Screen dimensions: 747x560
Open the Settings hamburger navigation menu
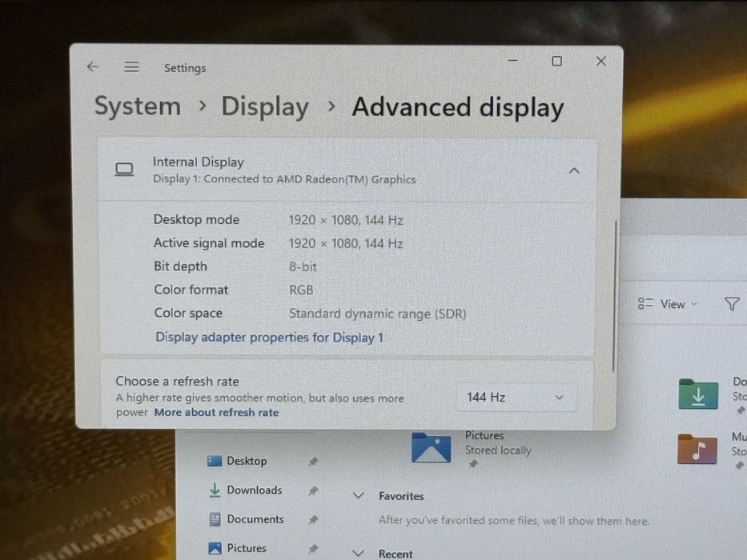tap(131, 67)
